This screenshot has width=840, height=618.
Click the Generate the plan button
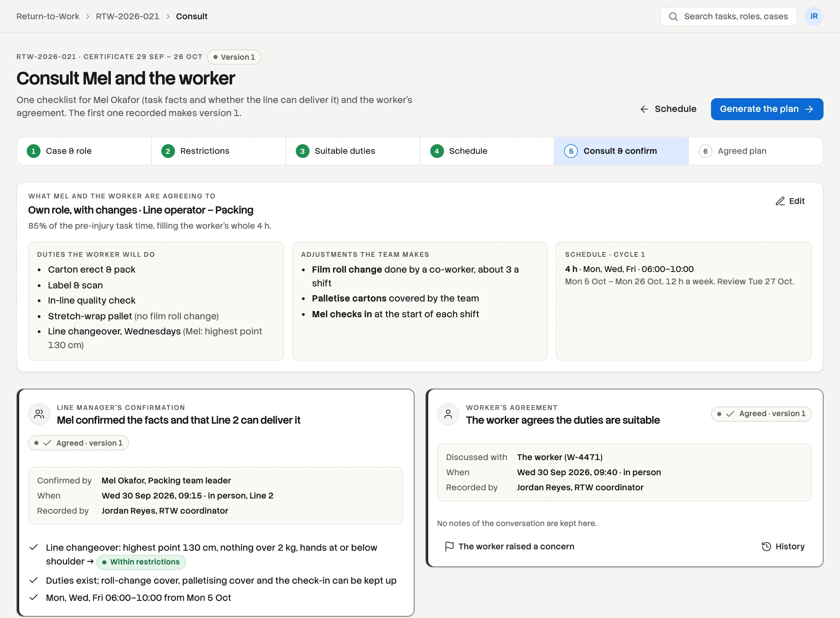point(767,109)
